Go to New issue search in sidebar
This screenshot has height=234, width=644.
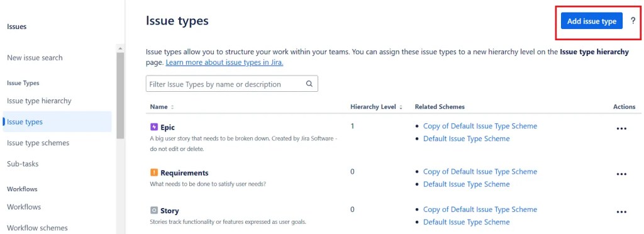35,58
